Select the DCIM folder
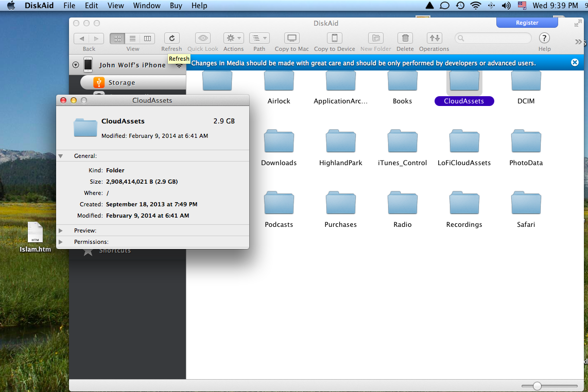The width and height of the screenshot is (588, 392). [x=526, y=88]
